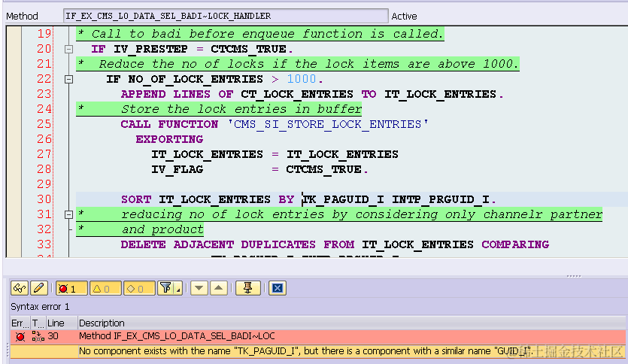628x364 pixels.
Task: Click the 'Store the lock entries in buffer' comment
Action: 241,109
